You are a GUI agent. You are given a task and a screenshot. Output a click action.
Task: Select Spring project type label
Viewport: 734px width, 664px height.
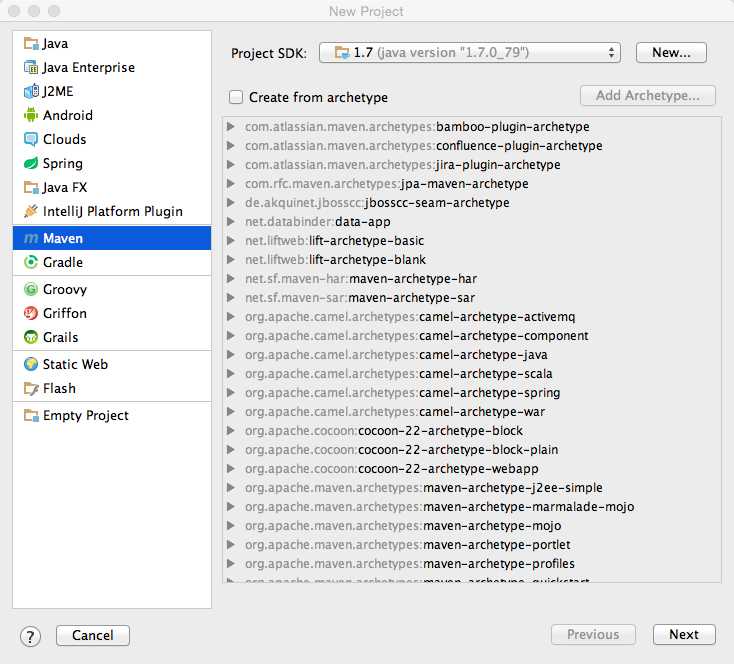point(63,163)
